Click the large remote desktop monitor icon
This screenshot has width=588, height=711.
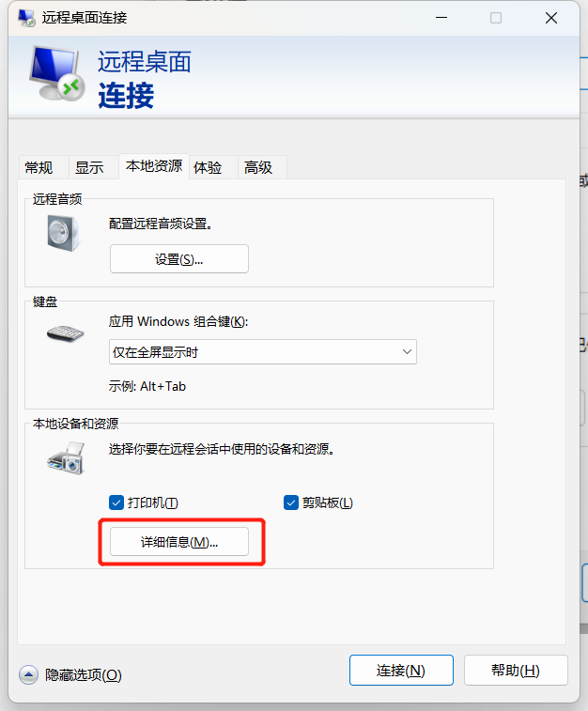(56, 73)
